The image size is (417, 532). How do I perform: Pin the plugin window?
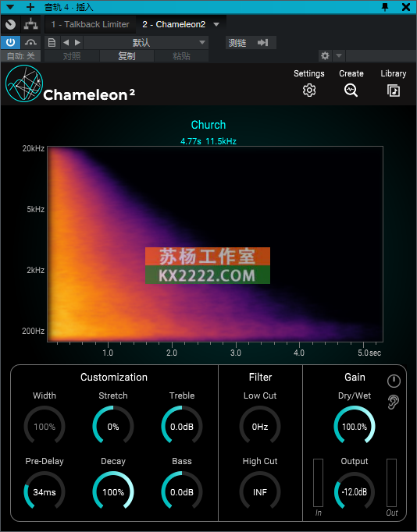click(385, 7)
